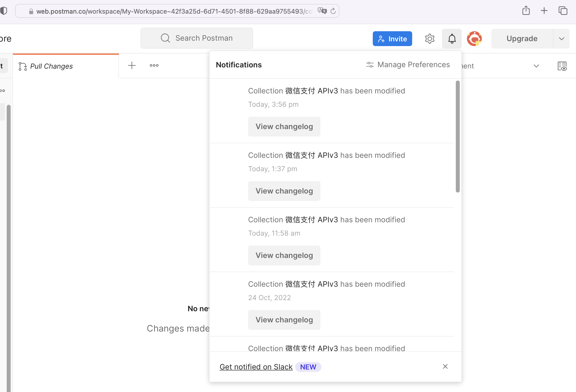Open a new browser tab

pos(544,11)
